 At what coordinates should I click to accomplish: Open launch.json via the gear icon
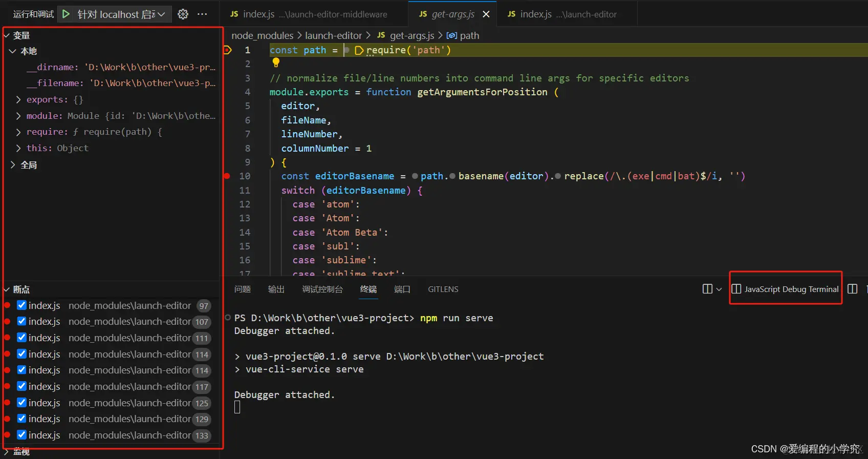coord(183,14)
